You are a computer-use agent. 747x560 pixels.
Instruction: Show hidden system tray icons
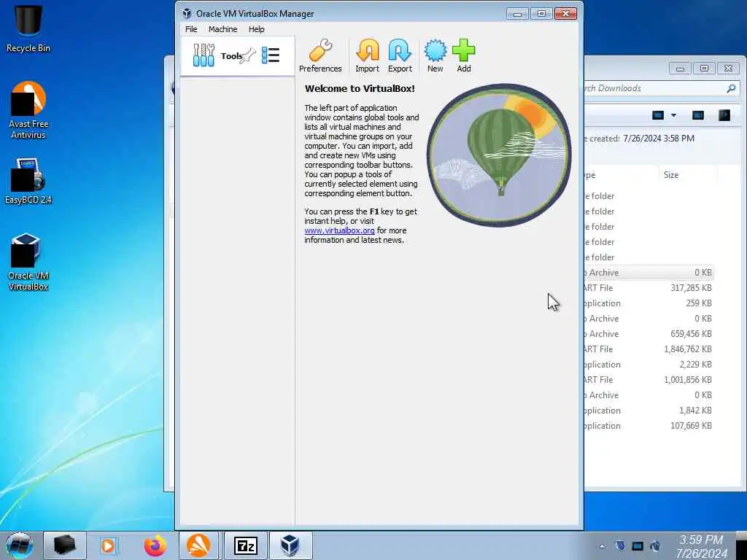tap(602, 546)
